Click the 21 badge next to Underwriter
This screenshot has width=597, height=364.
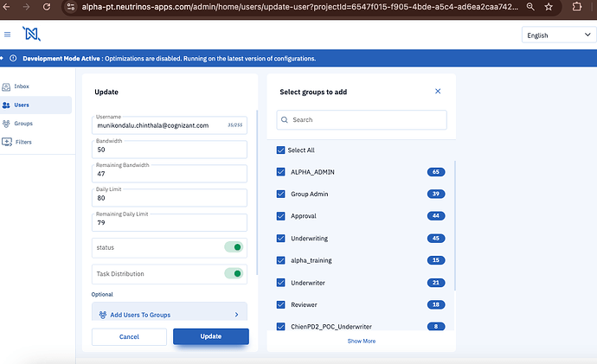tap(436, 283)
